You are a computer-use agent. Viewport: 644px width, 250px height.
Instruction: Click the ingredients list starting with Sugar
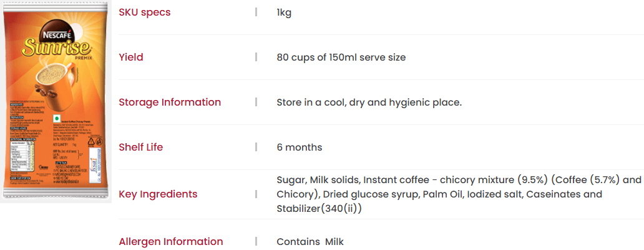[x=459, y=194]
